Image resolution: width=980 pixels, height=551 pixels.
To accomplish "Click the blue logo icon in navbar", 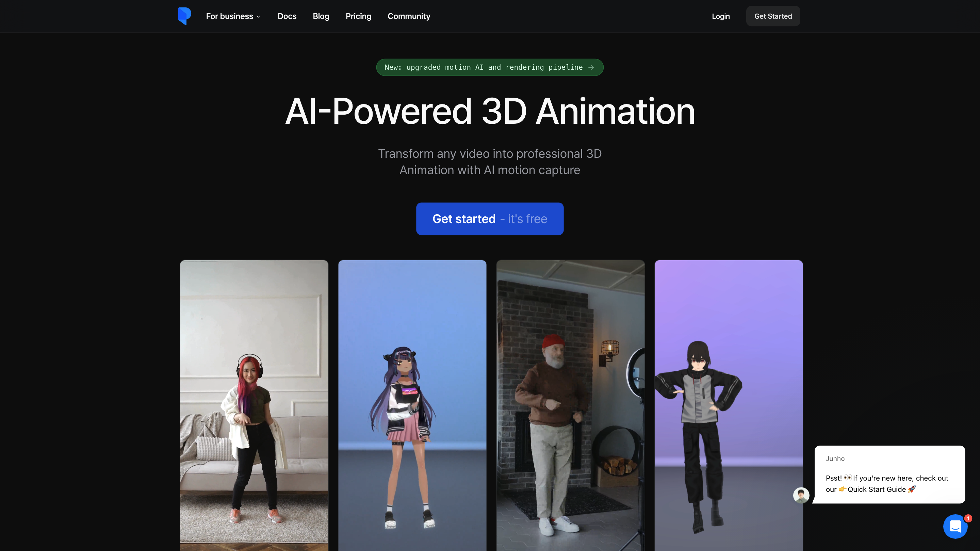I will coord(184,16).
